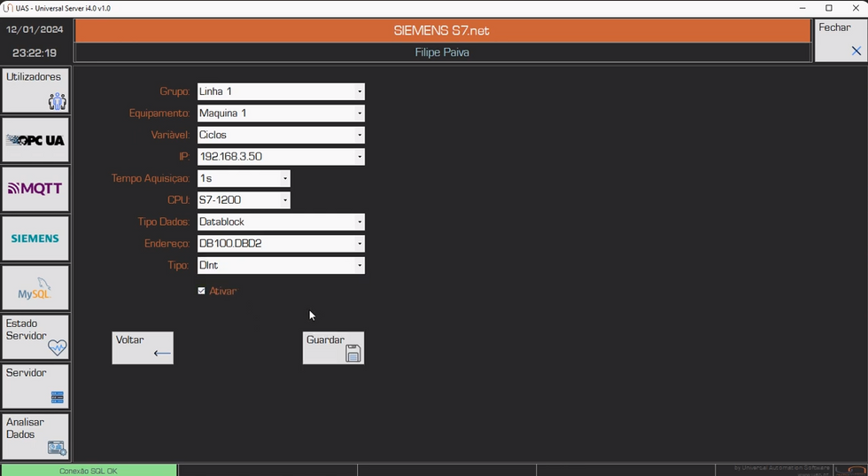868x476 pixels.
Task: Expand the IP dropdown showing 192.168.3.50
Action: coord(360,157)
